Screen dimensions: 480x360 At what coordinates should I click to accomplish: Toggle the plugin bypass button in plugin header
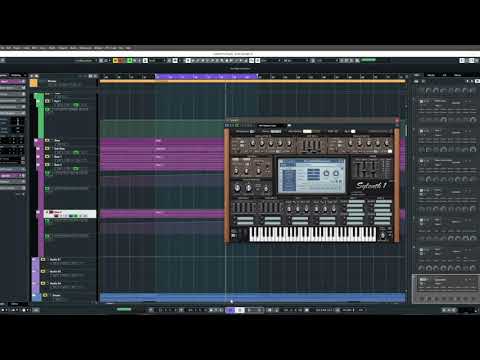227,125
